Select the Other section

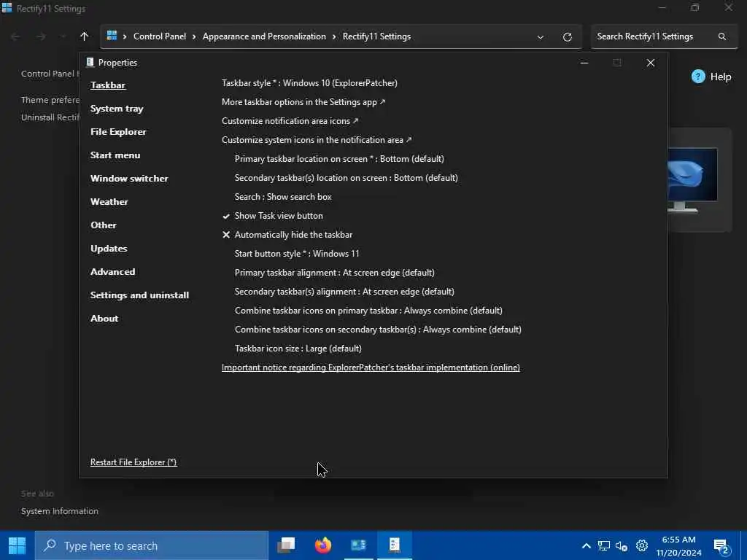click(x=104, y=225)
